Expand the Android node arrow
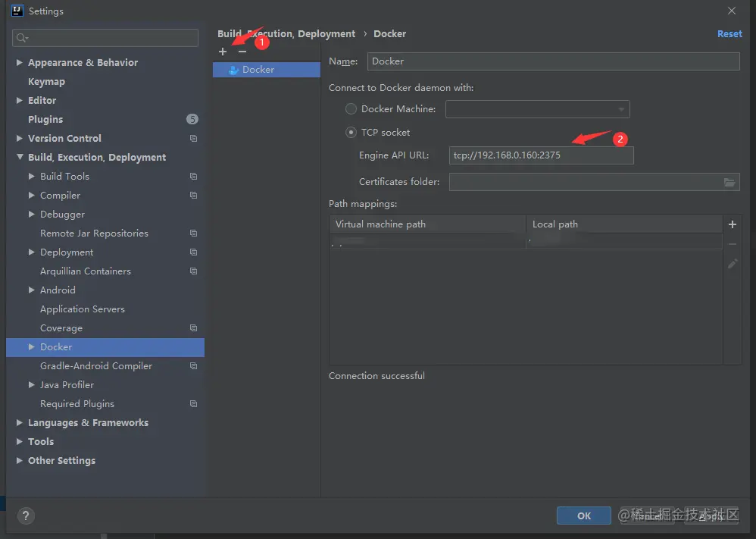This screenshot has height=539, width=756. point(31,290)
